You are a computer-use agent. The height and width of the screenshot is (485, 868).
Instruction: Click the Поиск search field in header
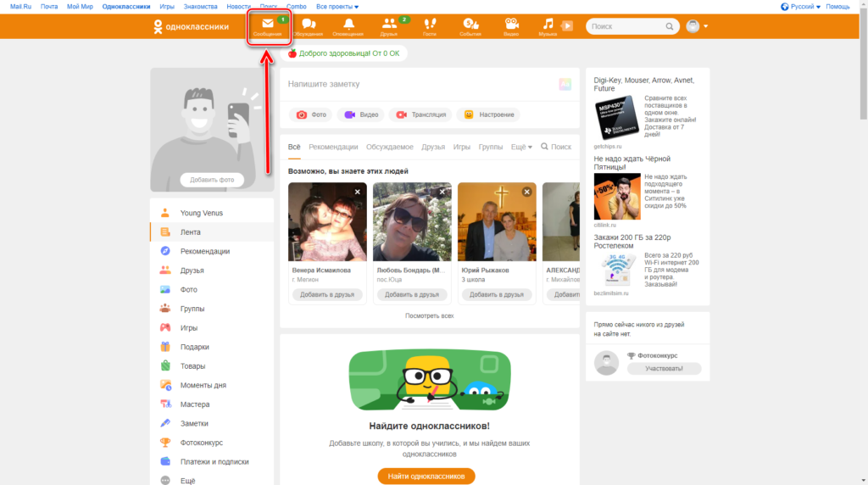(x=626, y=26)
